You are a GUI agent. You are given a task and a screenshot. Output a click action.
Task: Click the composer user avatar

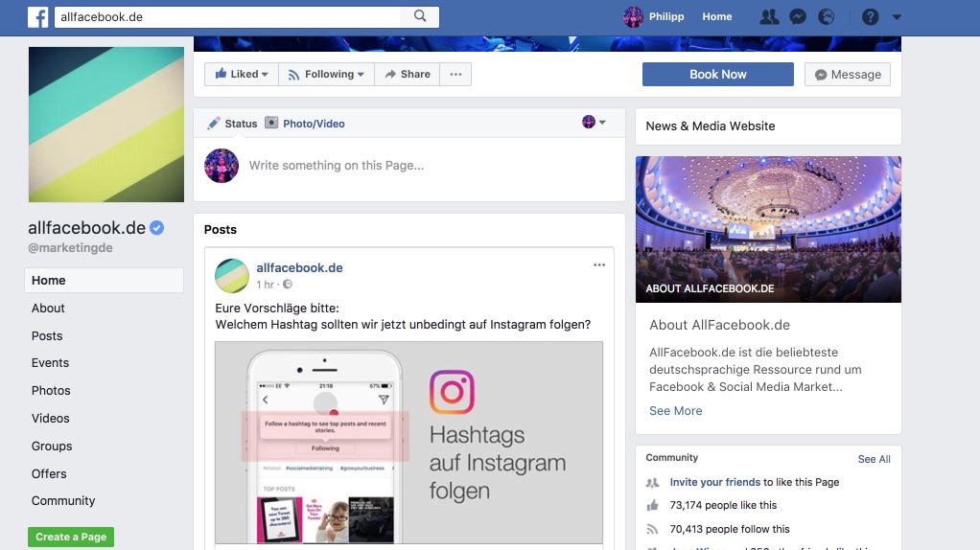tap(222, 166)
